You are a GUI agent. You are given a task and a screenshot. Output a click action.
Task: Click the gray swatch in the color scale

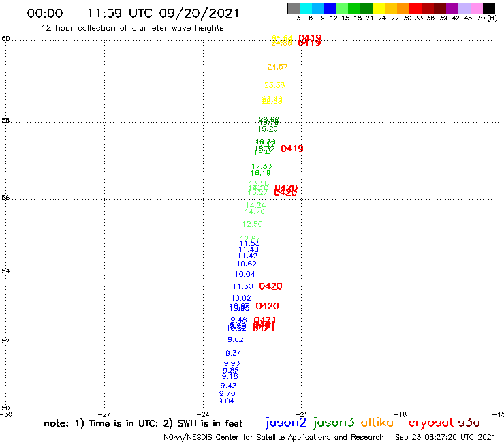294,8
